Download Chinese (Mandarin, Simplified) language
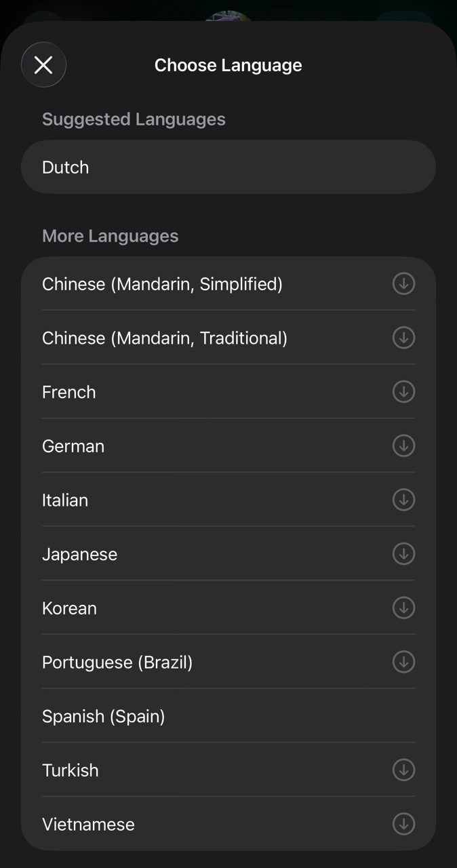Screen dimensions: 457x868 (x=403, y=283)
